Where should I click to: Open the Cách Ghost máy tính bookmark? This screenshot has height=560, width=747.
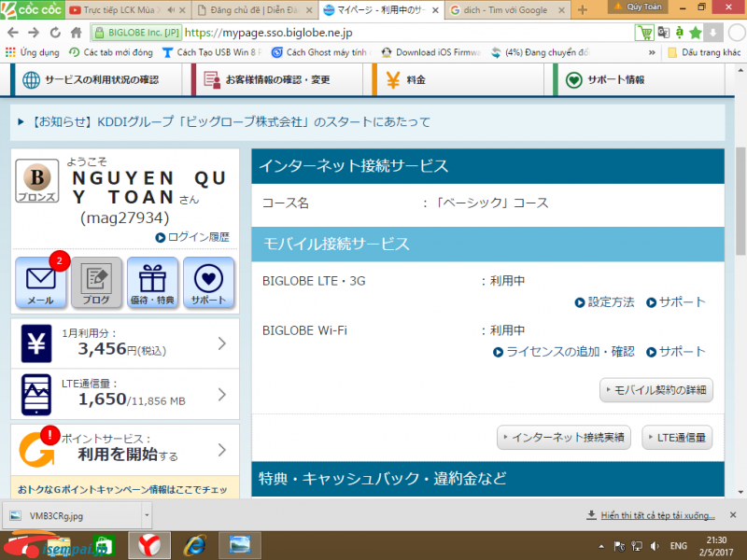(321, 52)
